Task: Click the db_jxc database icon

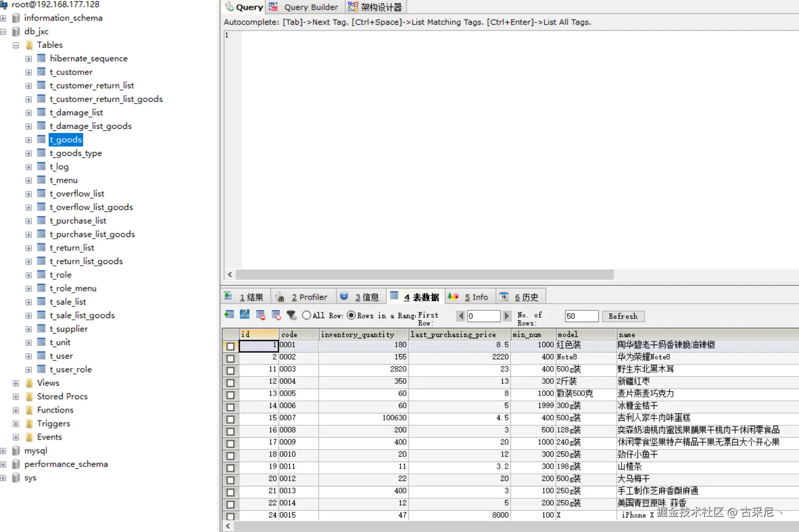Action: pos(16,31)
